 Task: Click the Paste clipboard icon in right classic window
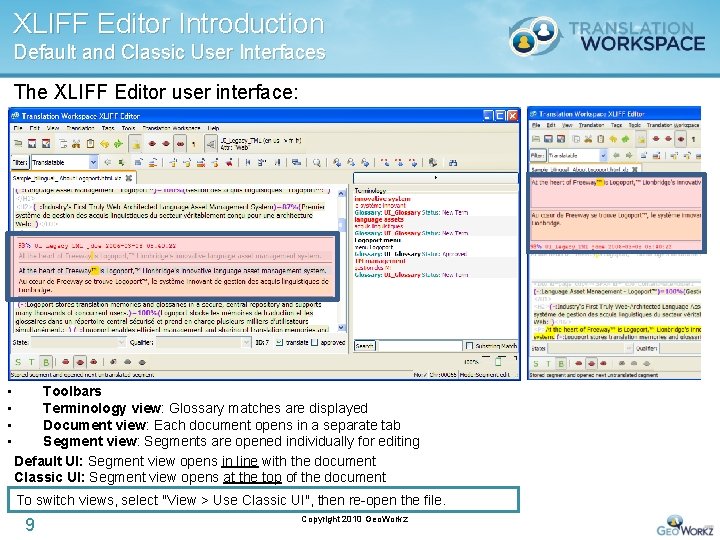[x=600, y=139]
